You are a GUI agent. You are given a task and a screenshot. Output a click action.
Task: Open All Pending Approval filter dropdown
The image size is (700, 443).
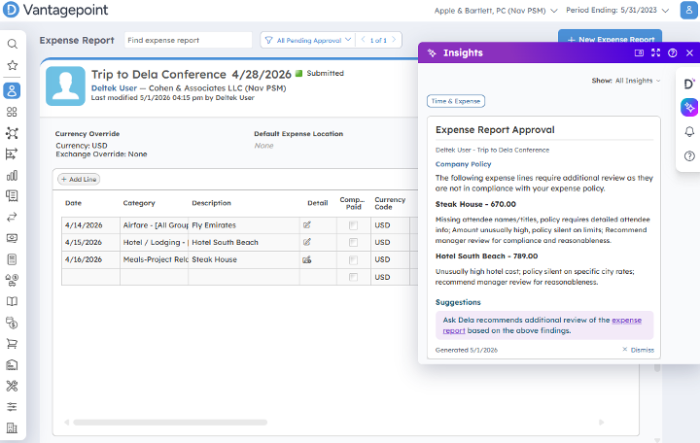tap(308, 40)
